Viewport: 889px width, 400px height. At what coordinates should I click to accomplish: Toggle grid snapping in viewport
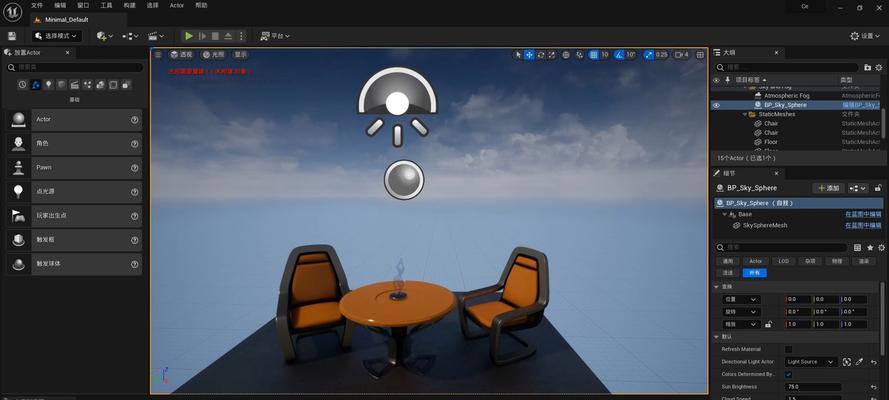(x=594, y=55)
